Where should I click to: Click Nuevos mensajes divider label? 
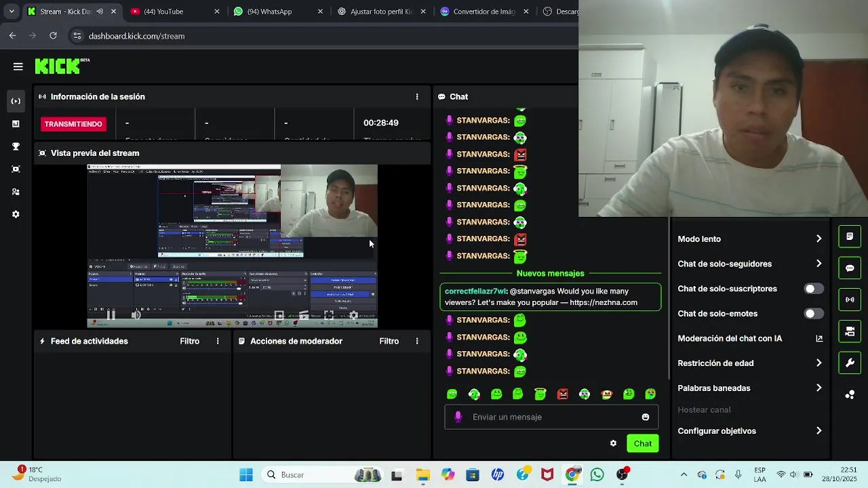click(x=550, y=274)
